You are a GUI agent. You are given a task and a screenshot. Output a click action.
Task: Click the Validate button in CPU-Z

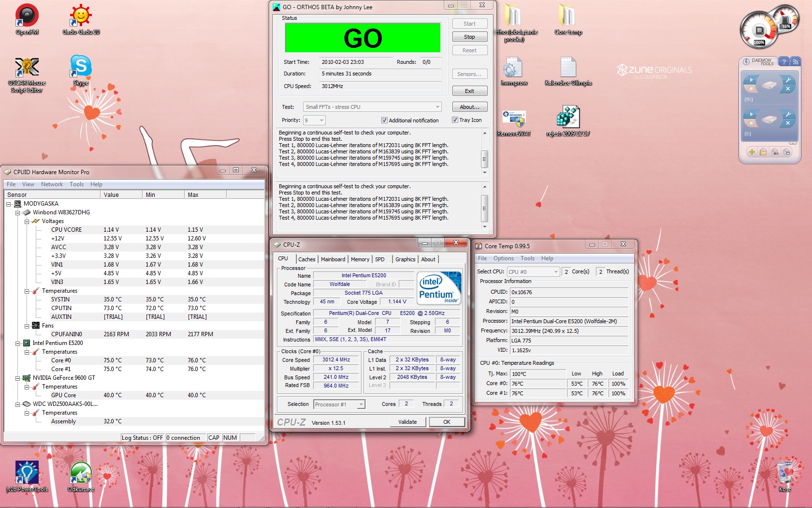point(407,422)
